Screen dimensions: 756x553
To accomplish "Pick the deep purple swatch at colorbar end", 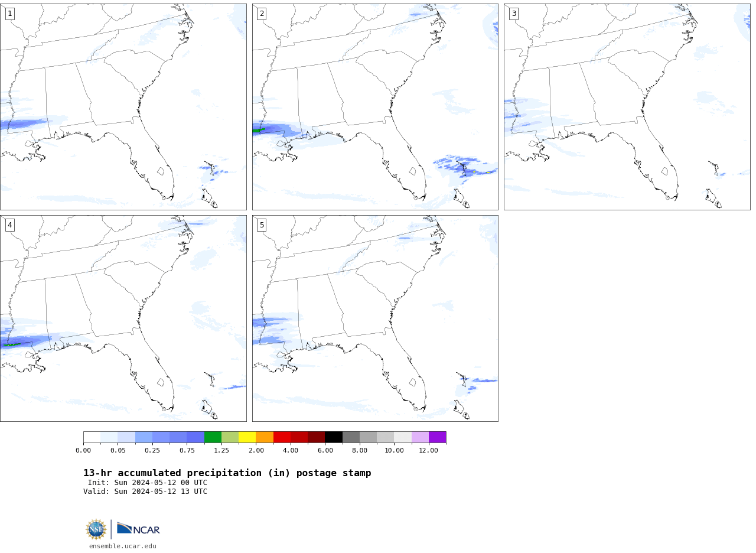I will point(438,437).
